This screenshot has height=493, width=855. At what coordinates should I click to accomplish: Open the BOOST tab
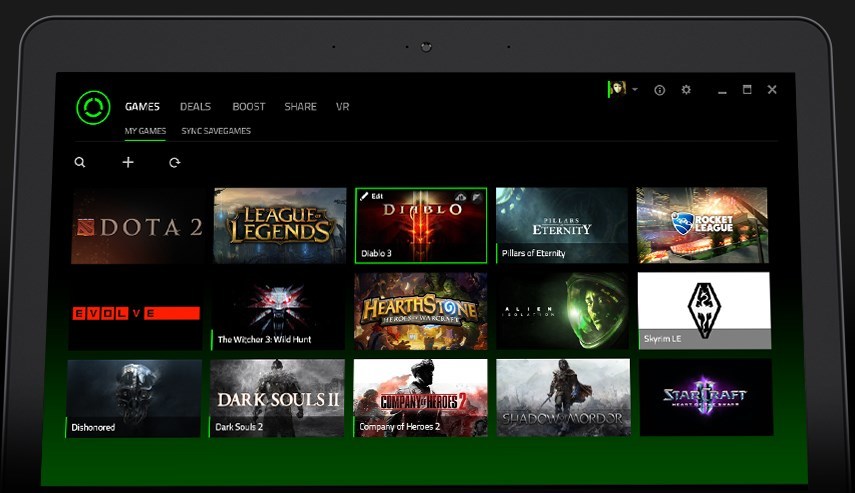(249, 107)
